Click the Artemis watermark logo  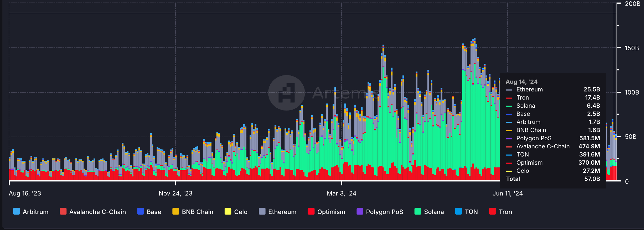click(x=287, y=93)
